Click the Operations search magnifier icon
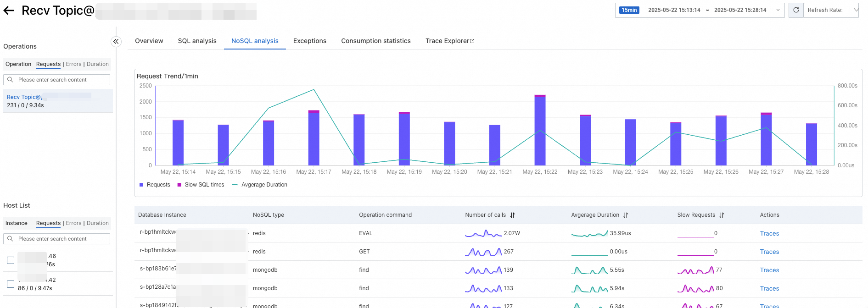868x308 pixels. [x=10, y=80]
